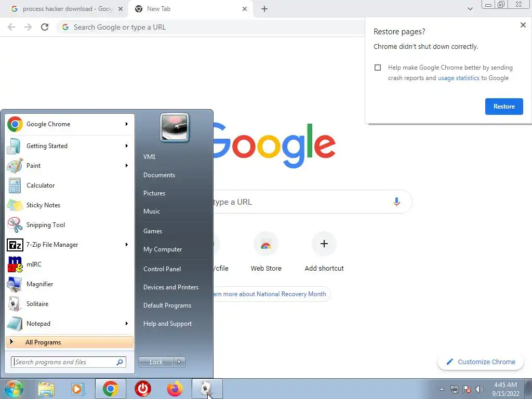Click the usage statistics link

tap(458, 78)
